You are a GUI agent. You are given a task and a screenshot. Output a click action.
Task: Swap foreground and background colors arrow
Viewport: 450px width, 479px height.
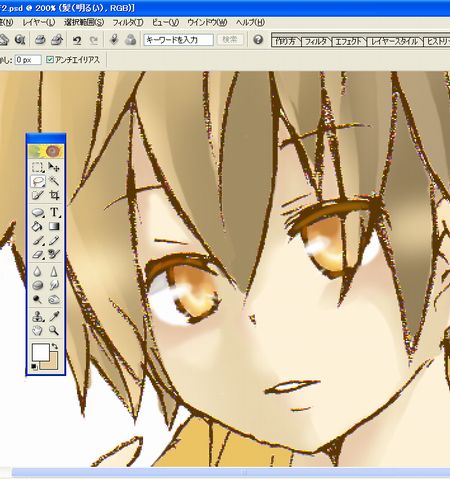click(55, 347)
